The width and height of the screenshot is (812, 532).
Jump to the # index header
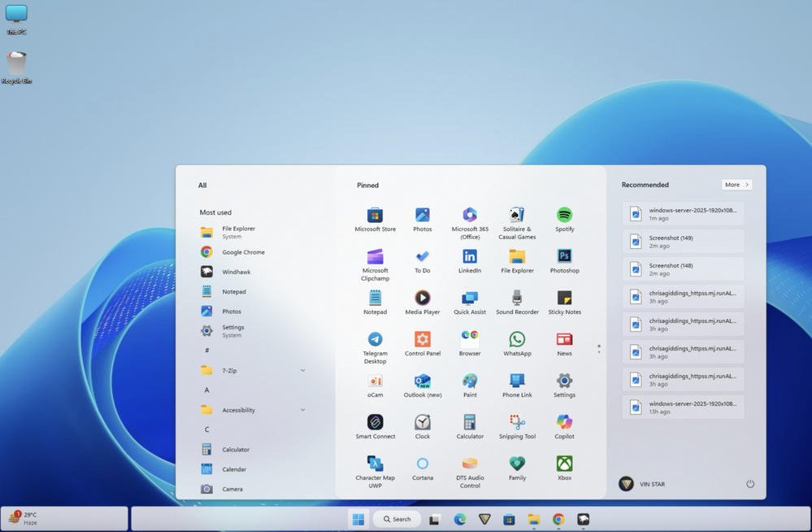click(x=206, y=351)
